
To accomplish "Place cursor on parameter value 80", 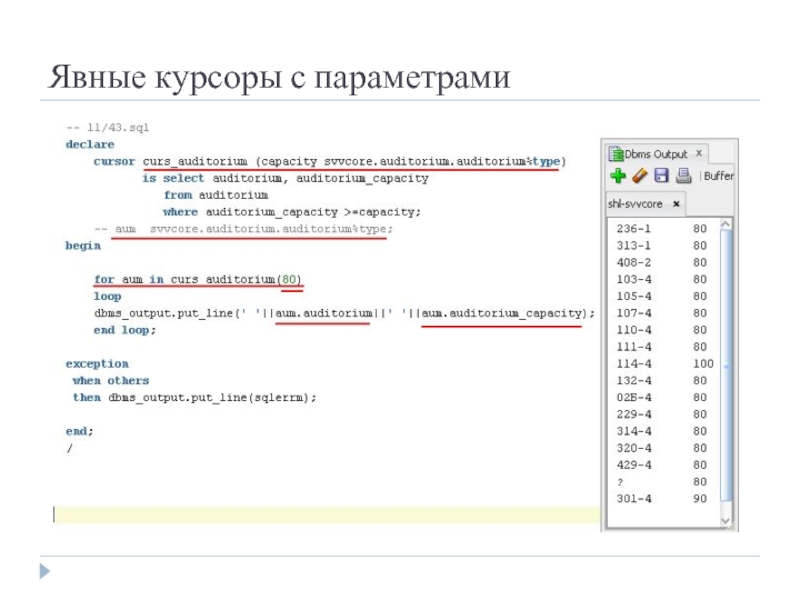I will click(x=290, y=279).
